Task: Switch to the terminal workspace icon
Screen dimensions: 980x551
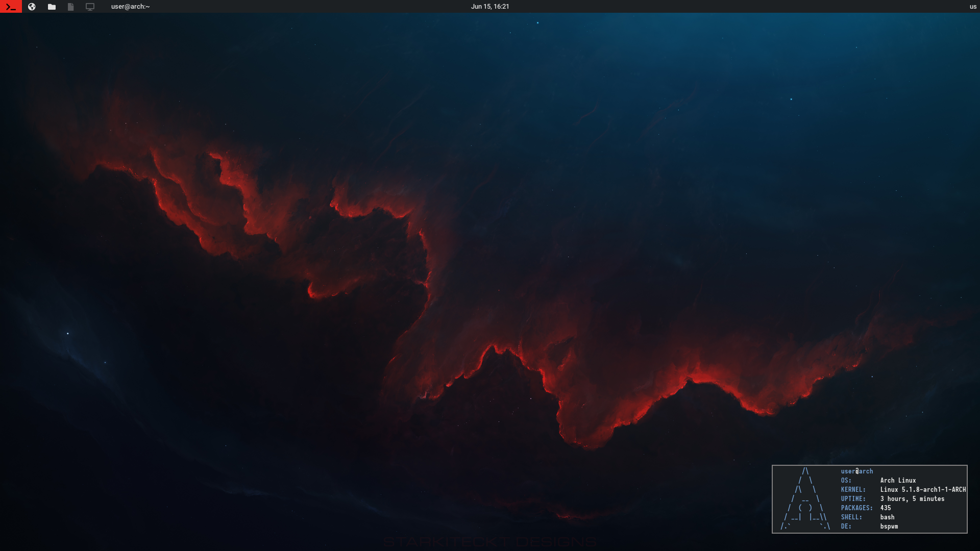Action: 11,7
